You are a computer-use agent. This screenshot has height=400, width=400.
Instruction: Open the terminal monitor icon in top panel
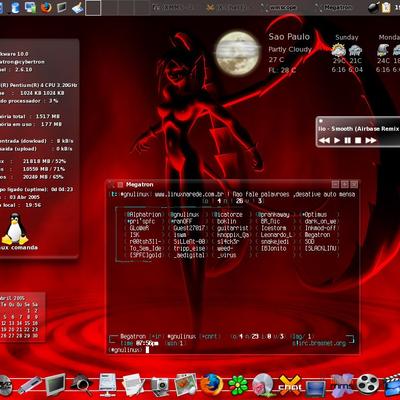click(x=61, y=7)
